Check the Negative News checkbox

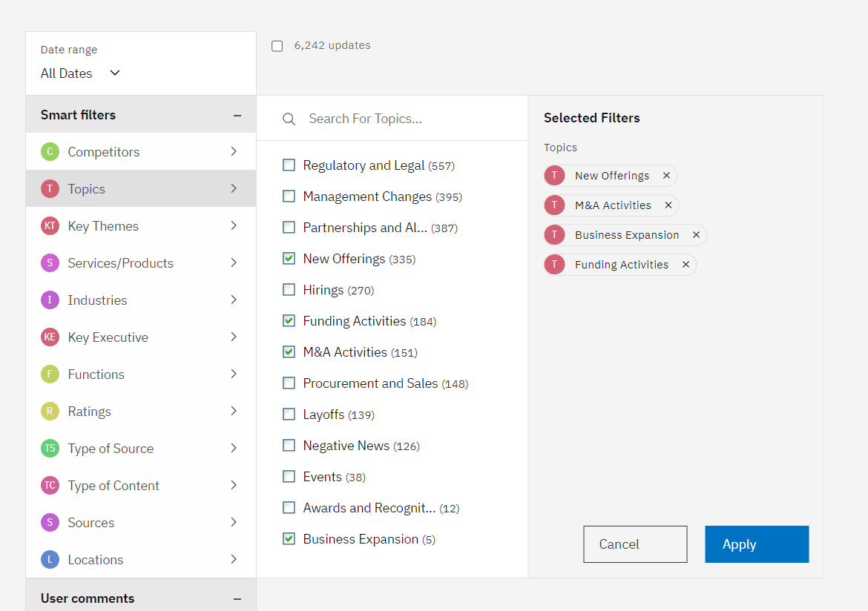(289, 445)
